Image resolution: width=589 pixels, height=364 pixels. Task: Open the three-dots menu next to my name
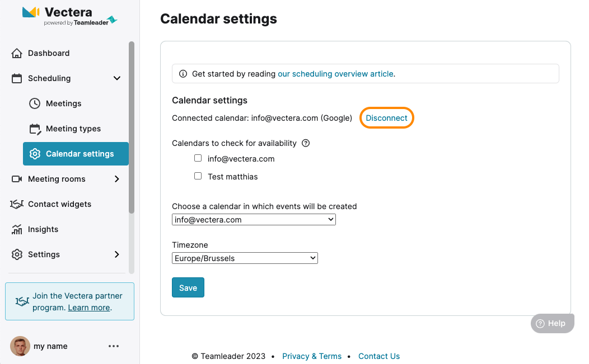pyautogui.click(x=114, y=346)
